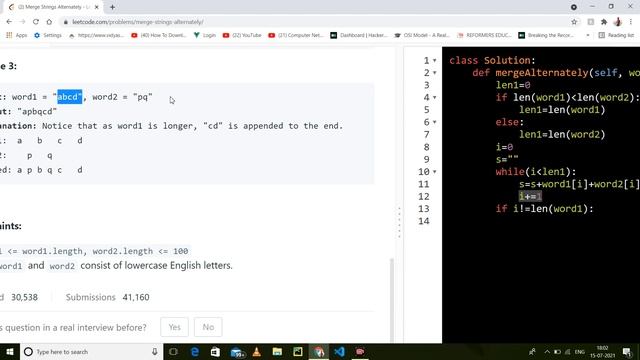Open the screen recorder taskbar icon
The height and width of the screenshot is (360, 640).
[x=360, y=351]
